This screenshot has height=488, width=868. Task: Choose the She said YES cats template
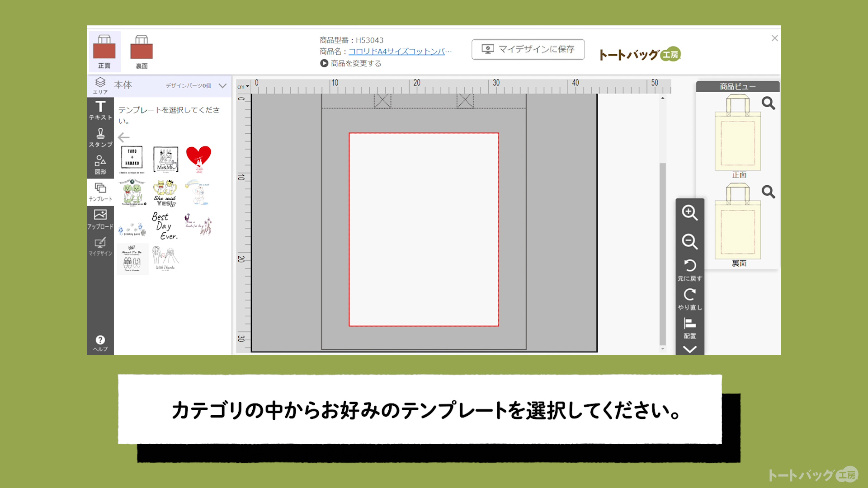click(165, 193)
